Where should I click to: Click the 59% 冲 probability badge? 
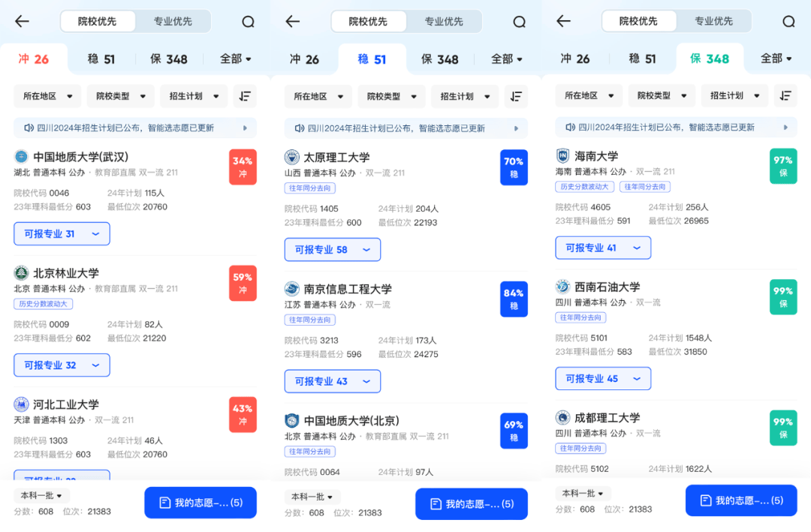tap(243, 284)
